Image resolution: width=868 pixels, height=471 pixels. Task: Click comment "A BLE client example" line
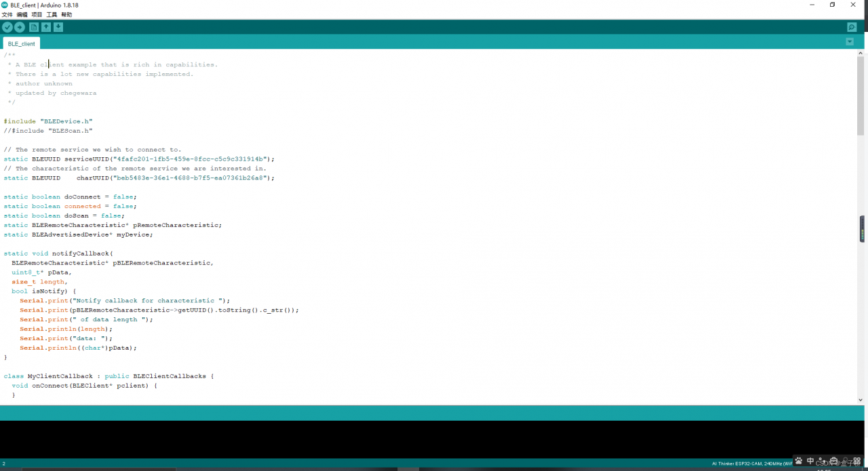point(113,65)
